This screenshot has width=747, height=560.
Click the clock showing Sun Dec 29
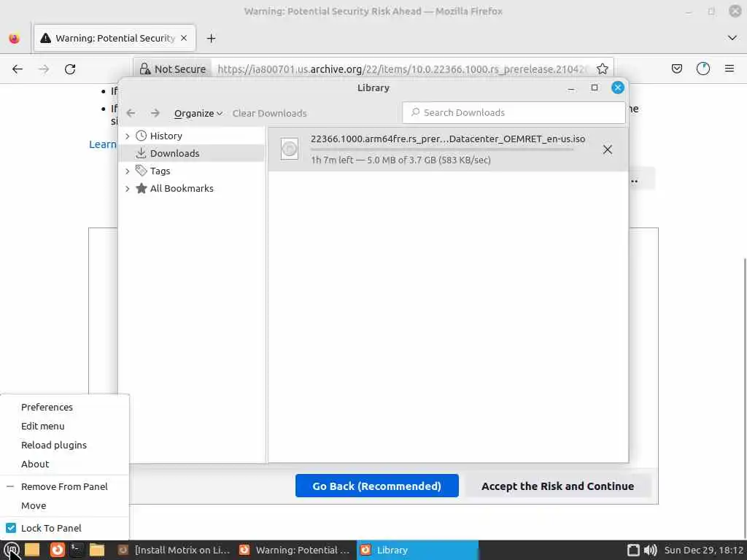click(704, 550)
